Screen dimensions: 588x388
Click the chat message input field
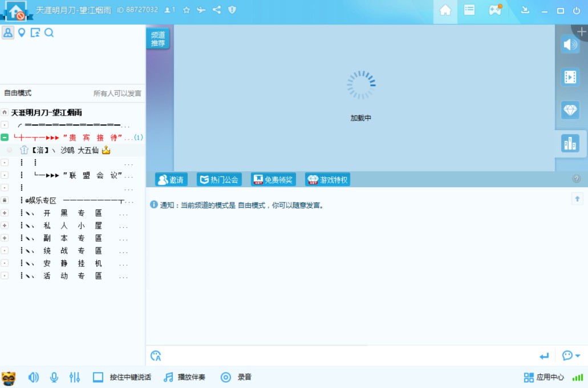(348, 355)
